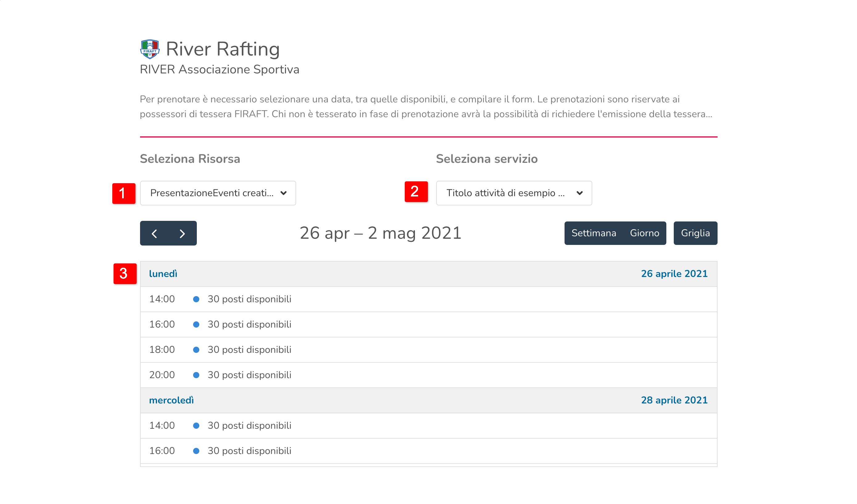Open the Seleziona Risorsa dropdown

click(x=218, y=193)
